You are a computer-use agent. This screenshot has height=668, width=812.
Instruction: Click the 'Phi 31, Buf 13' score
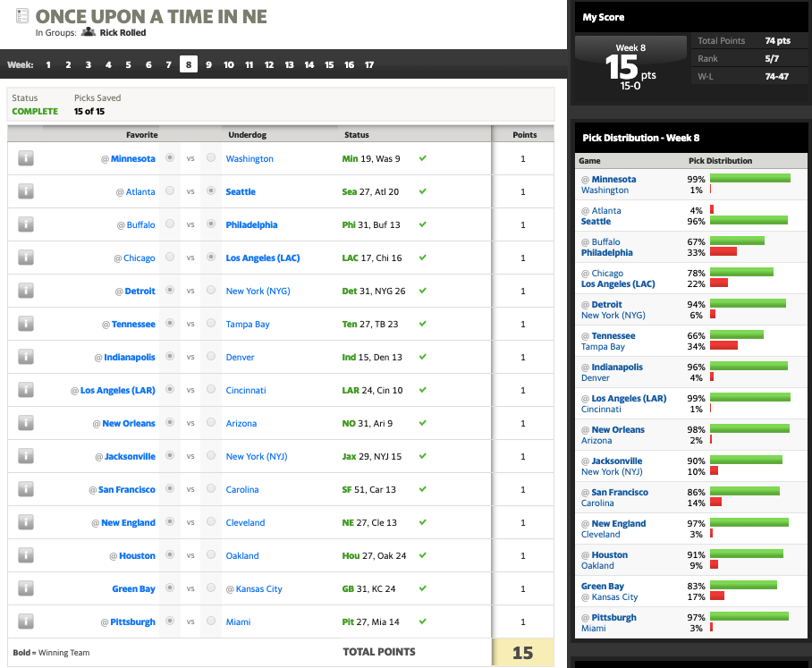(x=371, y=224)
